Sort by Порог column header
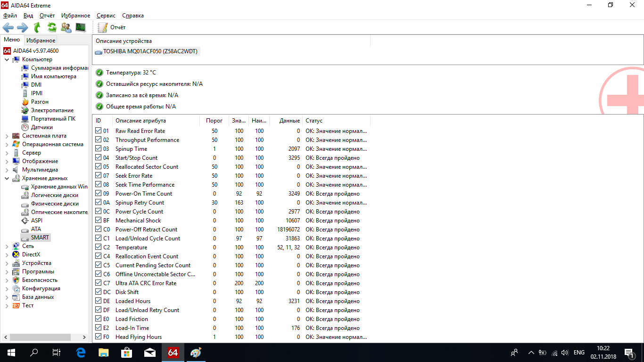Viewport: 644px width, 362px height. pos(215,121)
